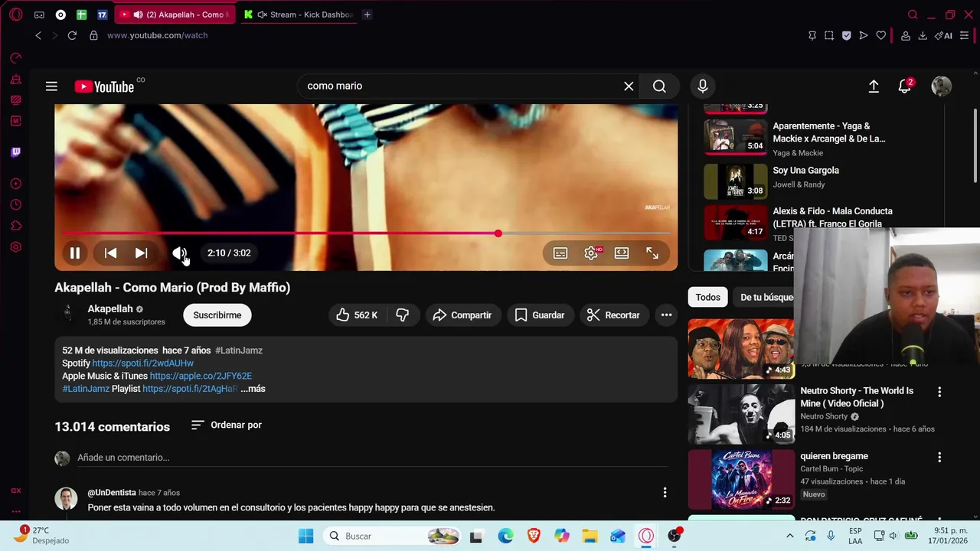Reload the current page
Viewport: 980px width, 551px height.
pyautogui.click(x=72, y=35)
